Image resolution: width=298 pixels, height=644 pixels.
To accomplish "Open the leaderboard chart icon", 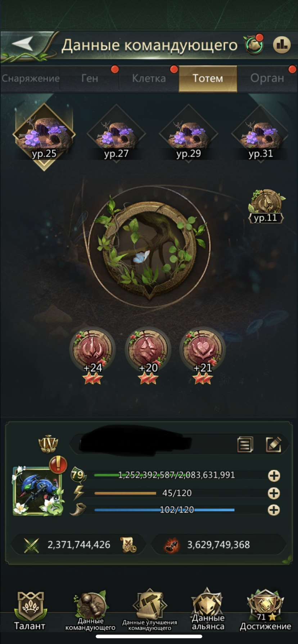I will 282,45.
